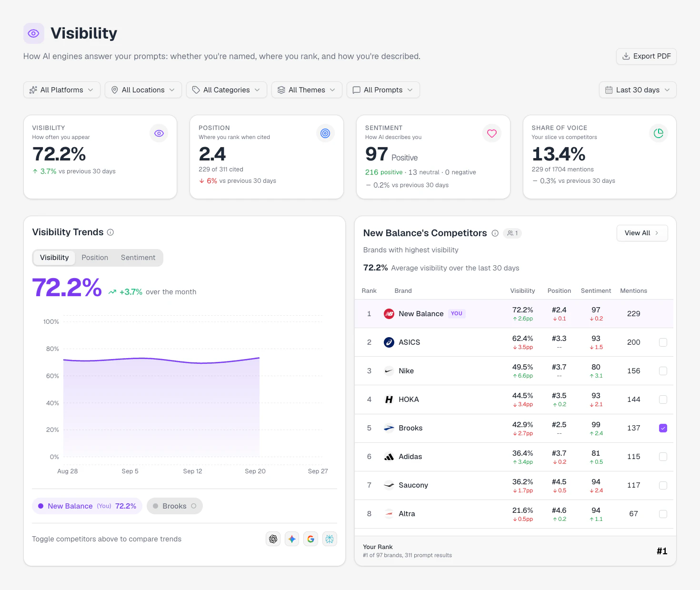Open the ASICS brand name link

(410, 342)
